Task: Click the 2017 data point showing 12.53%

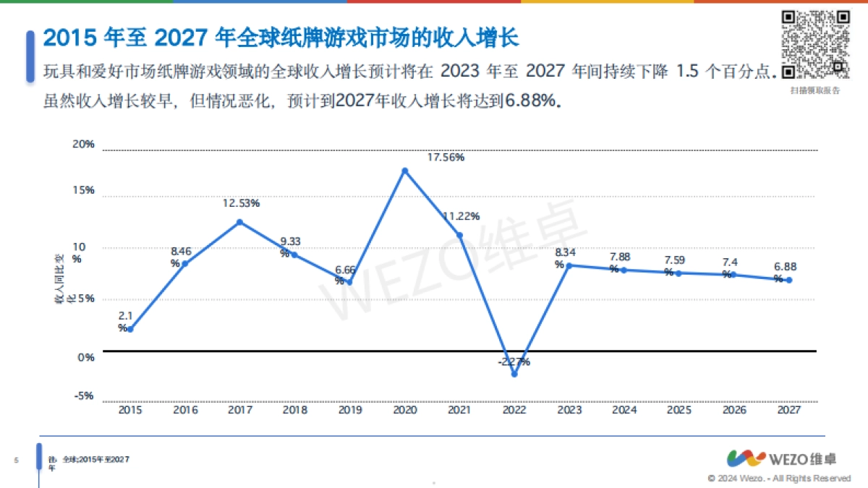Action: click(239, 221)
